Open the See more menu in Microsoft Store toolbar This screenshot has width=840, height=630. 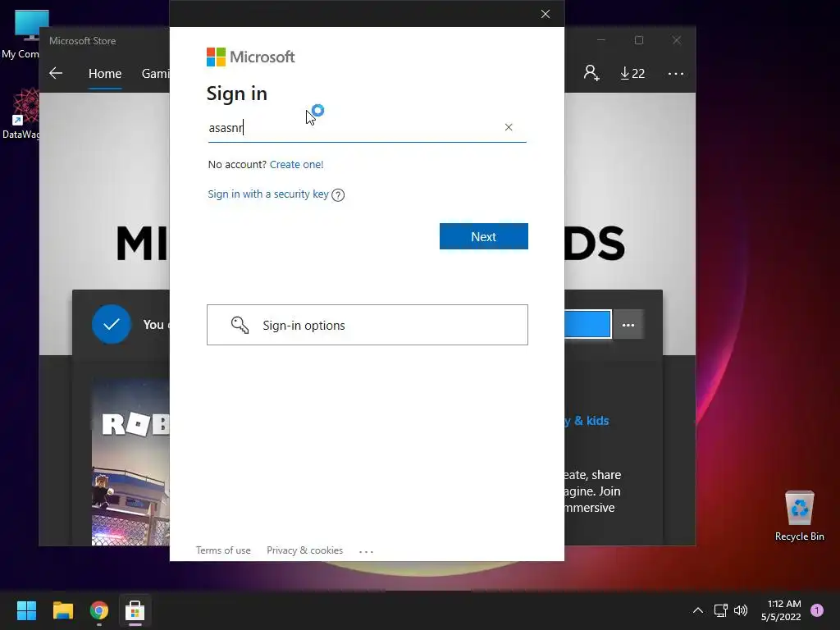(x=676, y=73)
